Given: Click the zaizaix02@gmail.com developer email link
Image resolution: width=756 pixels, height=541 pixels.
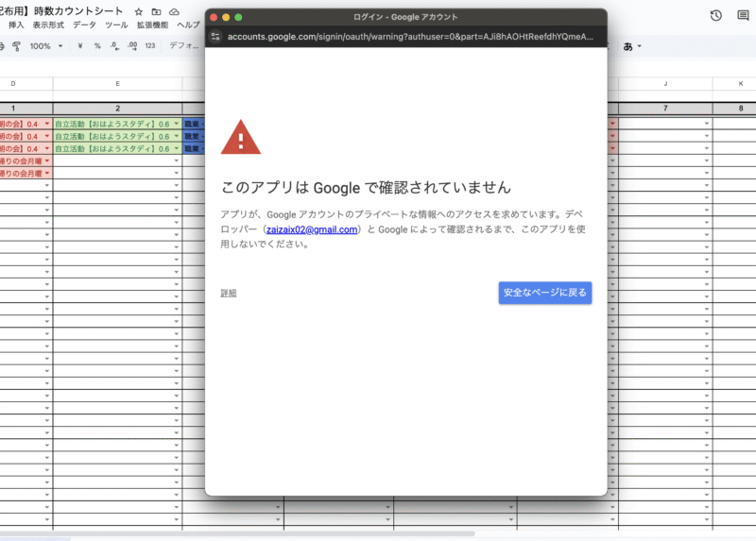Looking at the screenshot, I should tap(311, 229).
